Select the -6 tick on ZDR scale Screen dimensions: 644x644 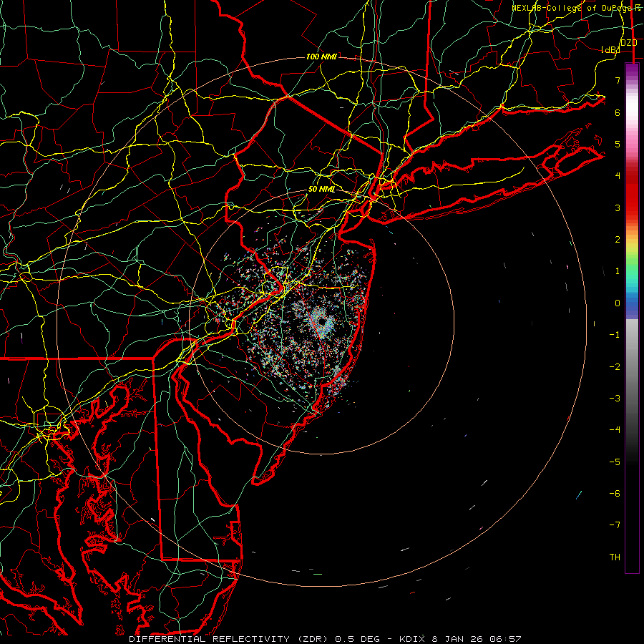click(x=615, y=494)
